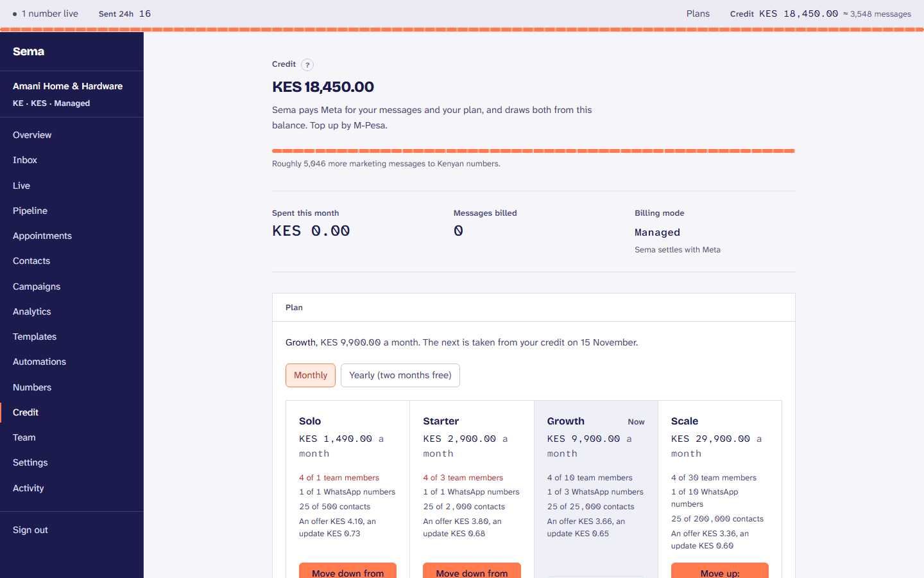Click the live number status dot
This screenshot has width=924, height=578.
[x=15, y=14]
